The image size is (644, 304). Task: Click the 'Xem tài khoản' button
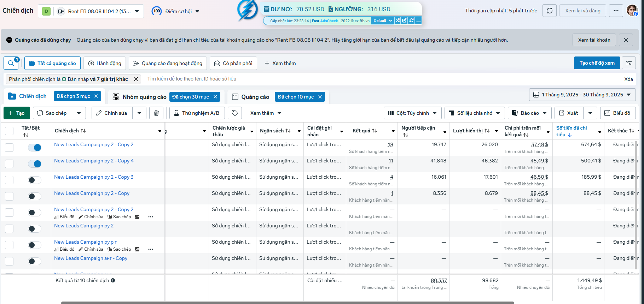click(x=594, y=40)
